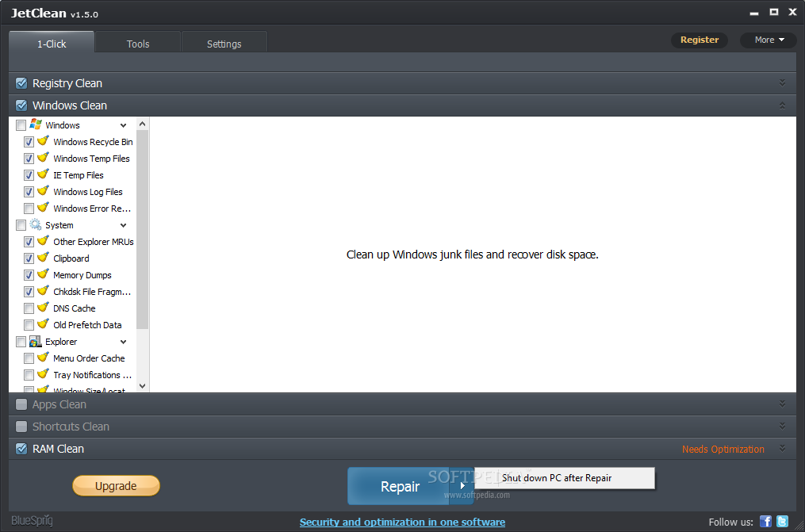Toggle the Windows category group checkbox
Screen dimensions: 805x532
click(x=21, y=125)
